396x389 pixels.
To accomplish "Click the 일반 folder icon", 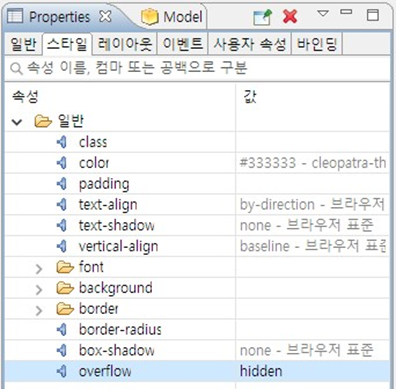I will click(x=43, y=121).
